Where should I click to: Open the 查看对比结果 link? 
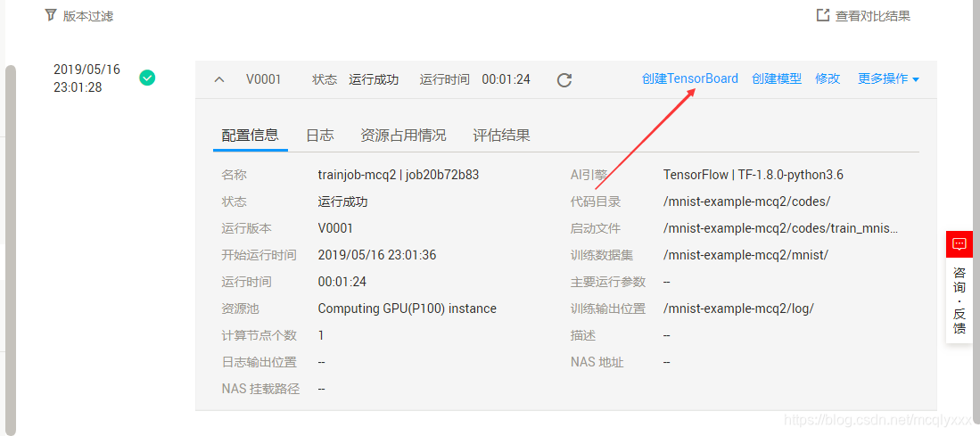click(x=872, y=16)
